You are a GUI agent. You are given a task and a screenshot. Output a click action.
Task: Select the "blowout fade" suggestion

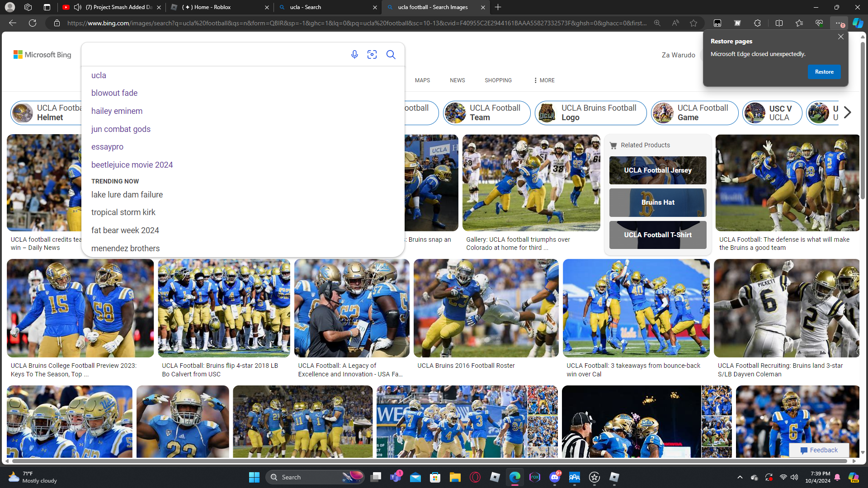tap(243, 93)
